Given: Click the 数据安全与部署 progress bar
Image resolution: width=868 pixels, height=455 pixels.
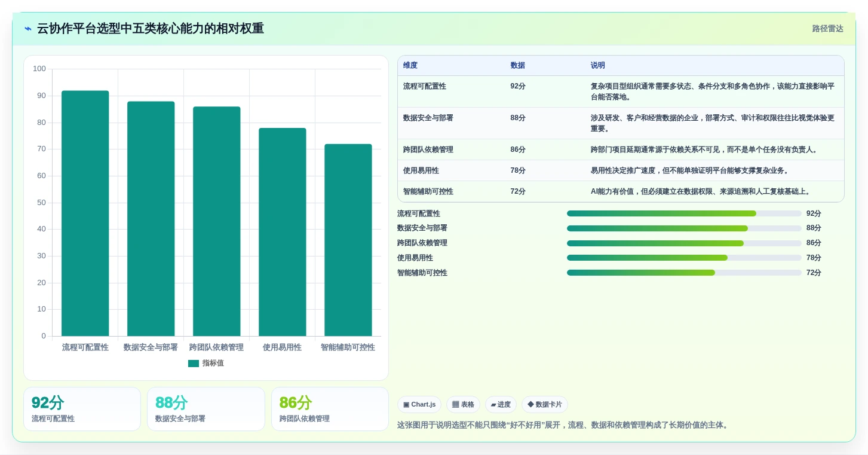Looking at the screenshot, I should pyautogui.click(x=684, y=228).
